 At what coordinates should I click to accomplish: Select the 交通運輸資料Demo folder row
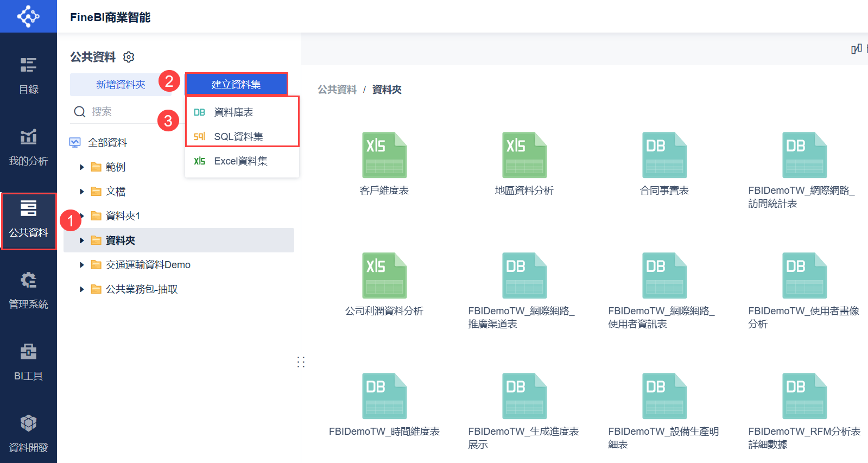pos(179,265)
